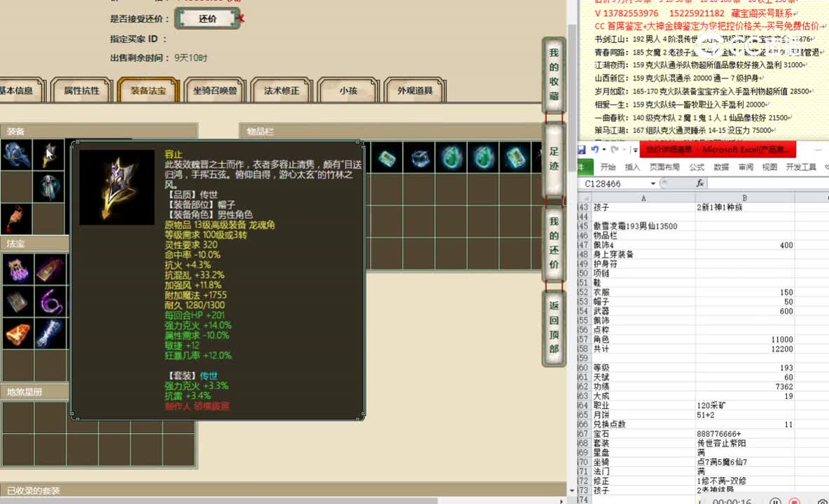Click the cell with value 12200
The height and width of the screenshot is (504, 829).
click(x=745, y=349)
